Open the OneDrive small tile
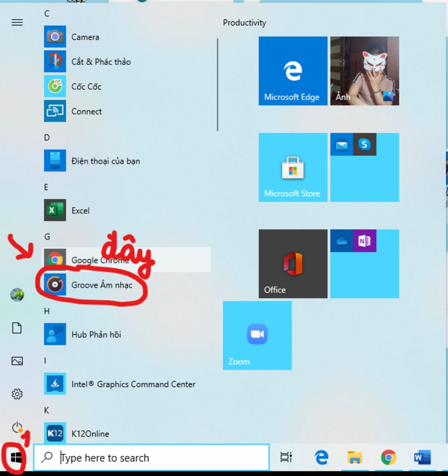The image size is (448, 476). pos(342,241)
